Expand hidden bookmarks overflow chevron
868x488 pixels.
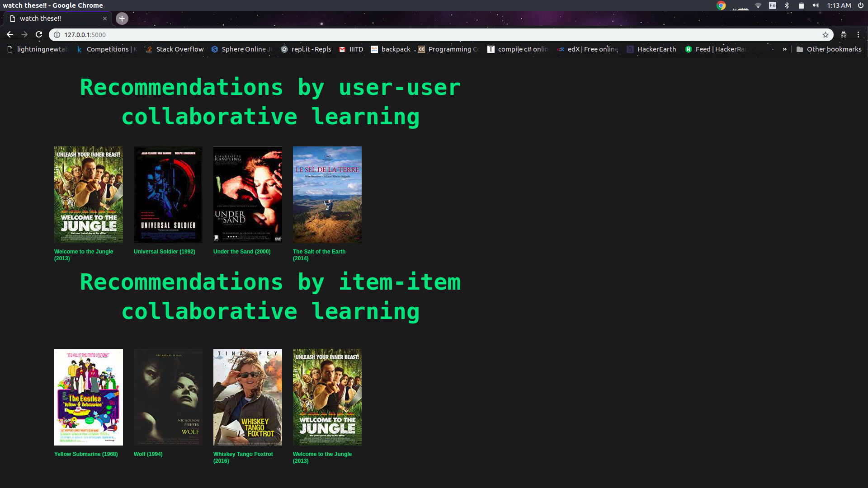784,49
